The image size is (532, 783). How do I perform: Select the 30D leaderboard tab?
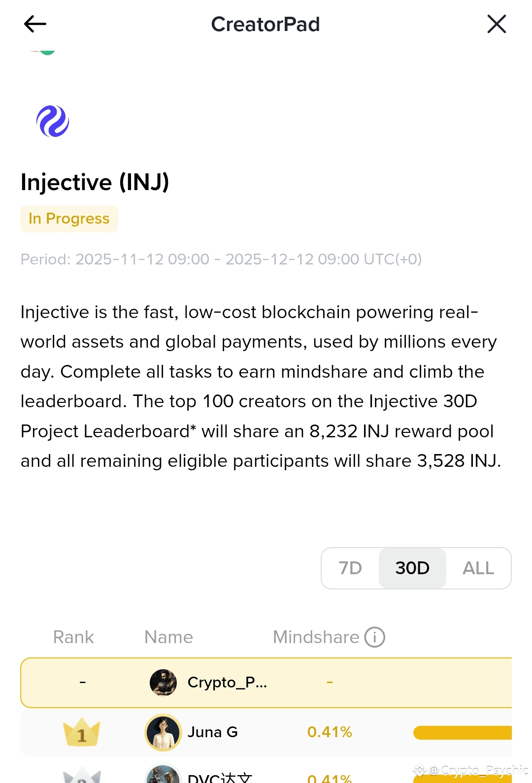pos(412,568)
